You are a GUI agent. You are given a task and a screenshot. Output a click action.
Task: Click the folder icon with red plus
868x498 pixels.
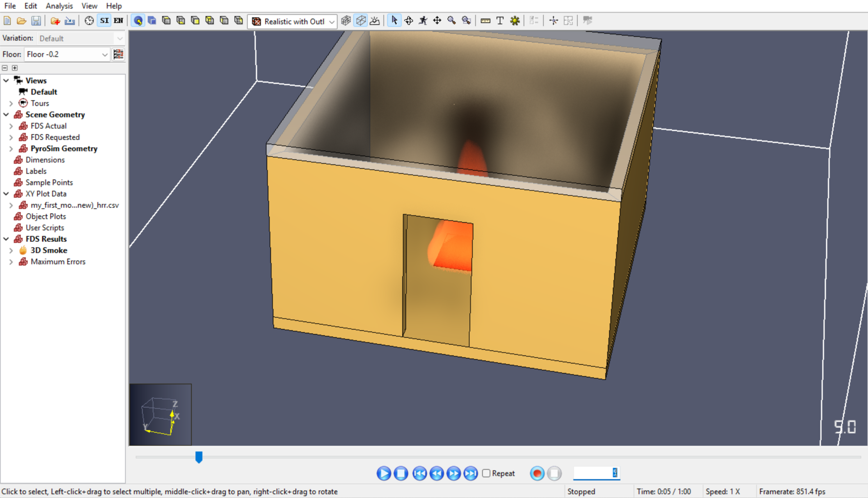[x=55, y=21]
